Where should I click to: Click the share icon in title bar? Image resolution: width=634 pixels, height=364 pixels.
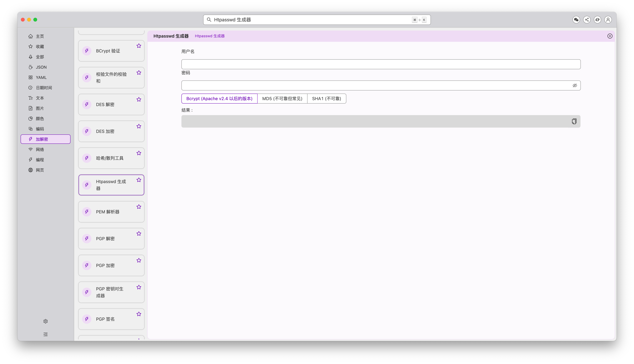point(587,19)
